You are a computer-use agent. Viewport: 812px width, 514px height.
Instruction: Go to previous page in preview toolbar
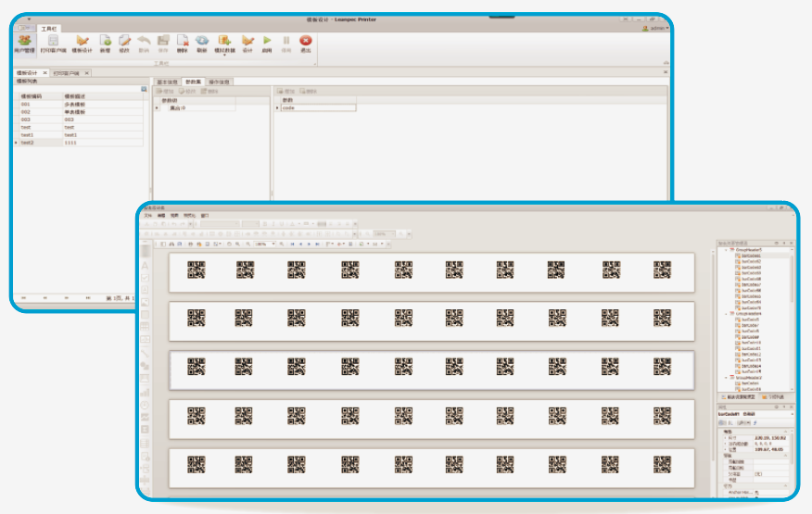click(x=301, y=244)
